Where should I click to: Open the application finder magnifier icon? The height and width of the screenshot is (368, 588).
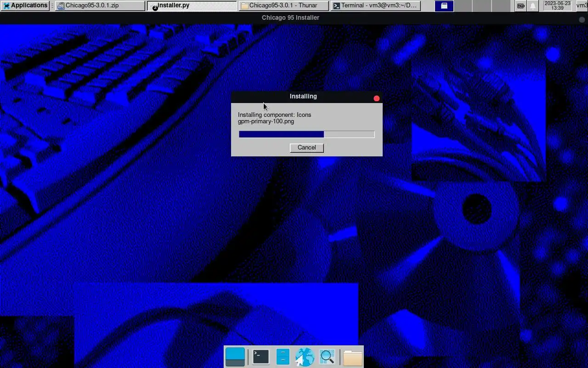tap(327, 357)
